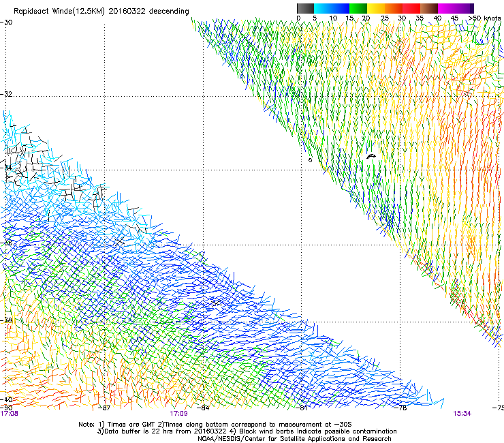Click the '45' legend tick label
The height and width of the screenshot is (443, 504).
(454, 18)
